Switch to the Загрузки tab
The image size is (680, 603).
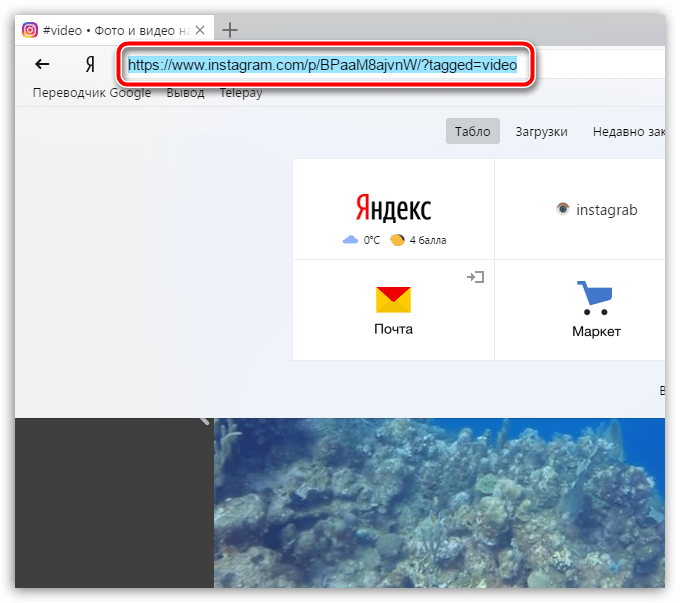541,131
